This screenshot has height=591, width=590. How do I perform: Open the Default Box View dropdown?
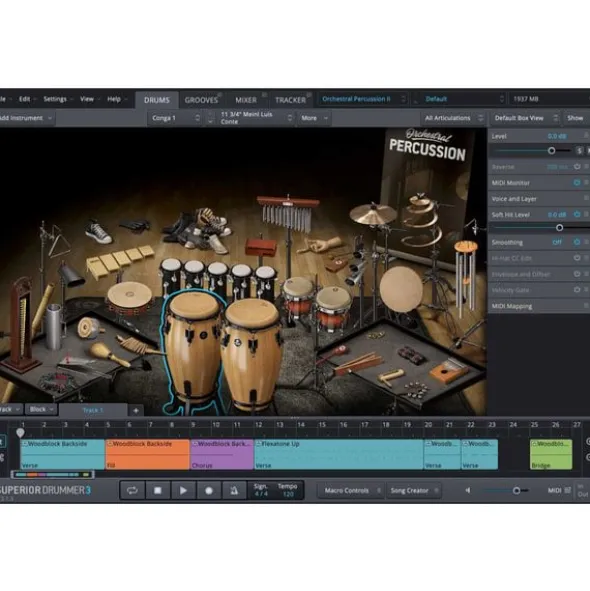pos(526,118)
